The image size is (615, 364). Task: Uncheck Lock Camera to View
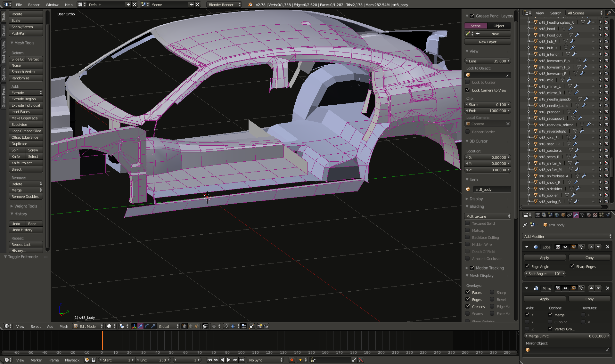coord(468,90)
